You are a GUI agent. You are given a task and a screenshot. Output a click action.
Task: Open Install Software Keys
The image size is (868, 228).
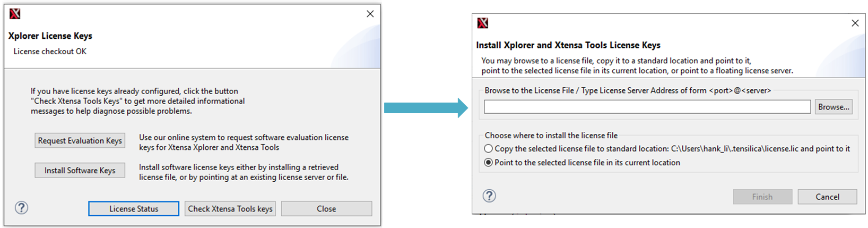80,171
